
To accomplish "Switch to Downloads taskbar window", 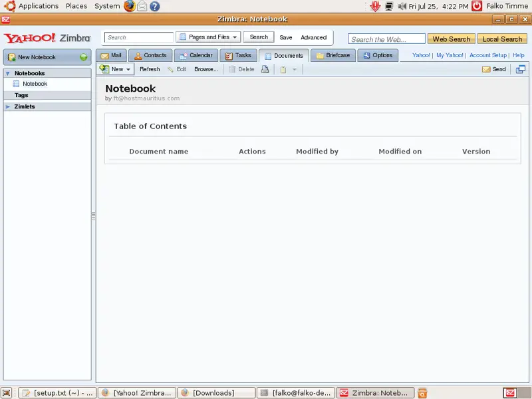I will coord(217,393).
